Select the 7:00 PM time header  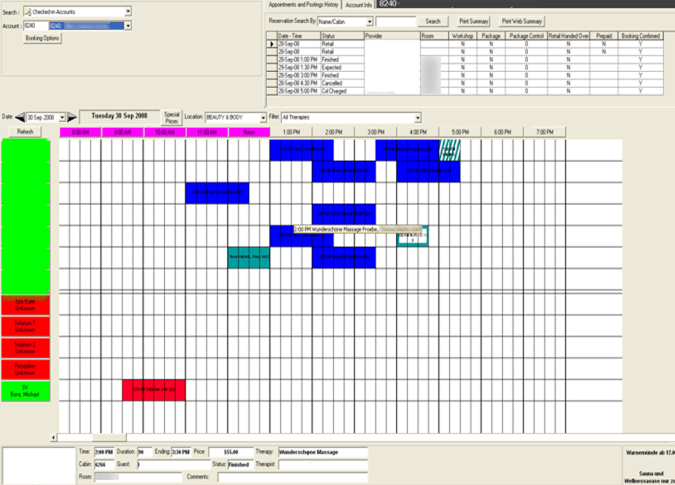tap(545, 132)
